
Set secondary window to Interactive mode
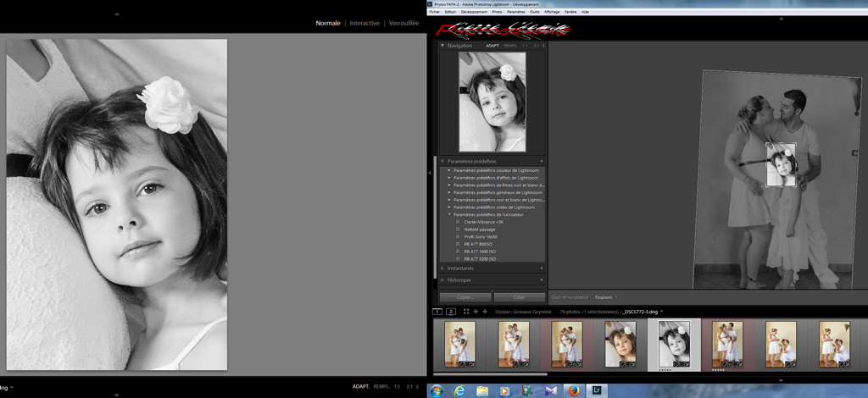pos(364,23)
